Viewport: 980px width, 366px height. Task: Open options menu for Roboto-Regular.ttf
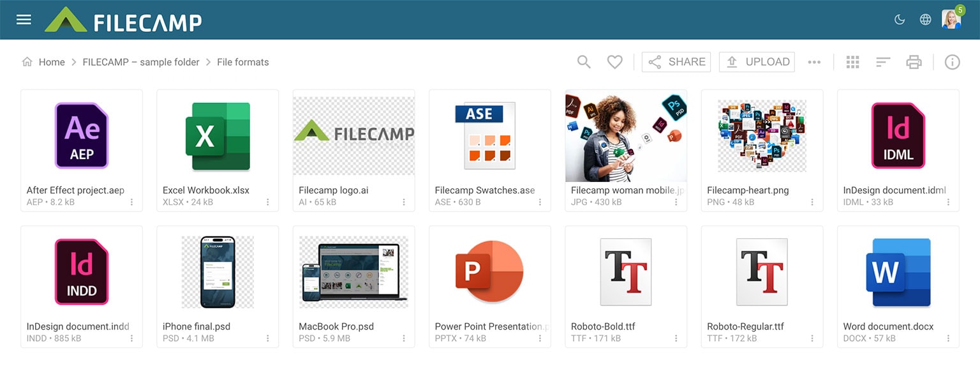pyautogui.click(x=812, y=338)
